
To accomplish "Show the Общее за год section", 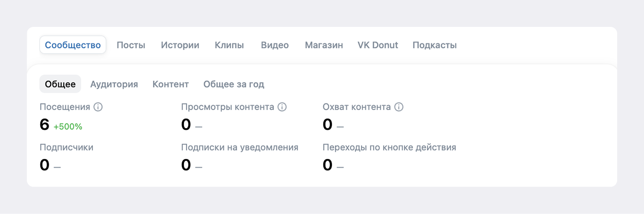I will tap(234, 84).
